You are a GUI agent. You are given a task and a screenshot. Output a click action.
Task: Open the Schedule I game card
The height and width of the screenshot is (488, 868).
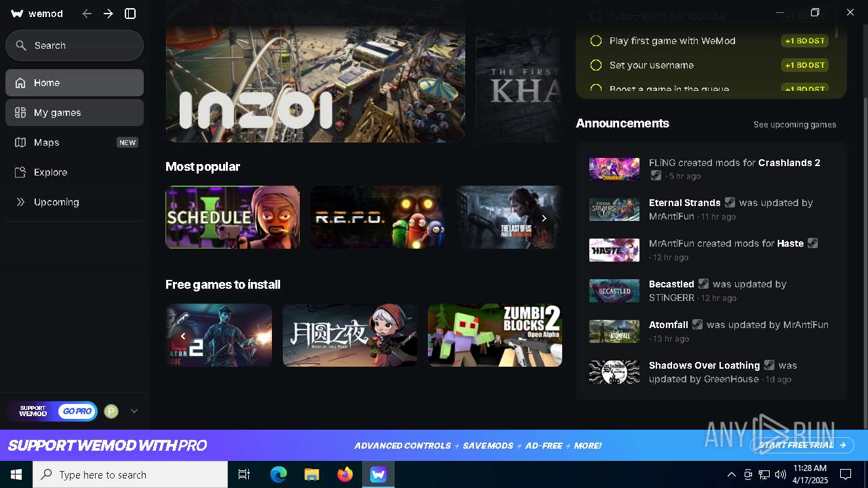coord(233,217)
